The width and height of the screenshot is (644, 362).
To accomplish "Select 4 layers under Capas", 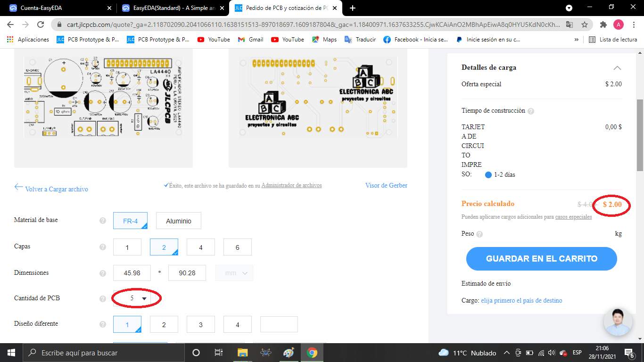I will [200, 247].
